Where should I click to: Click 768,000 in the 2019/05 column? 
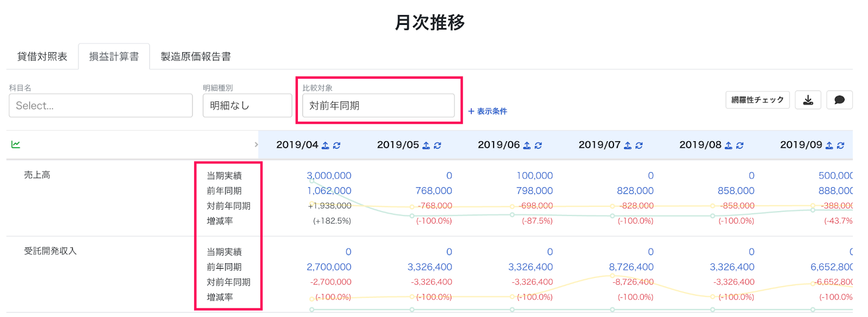pos(433,191)
